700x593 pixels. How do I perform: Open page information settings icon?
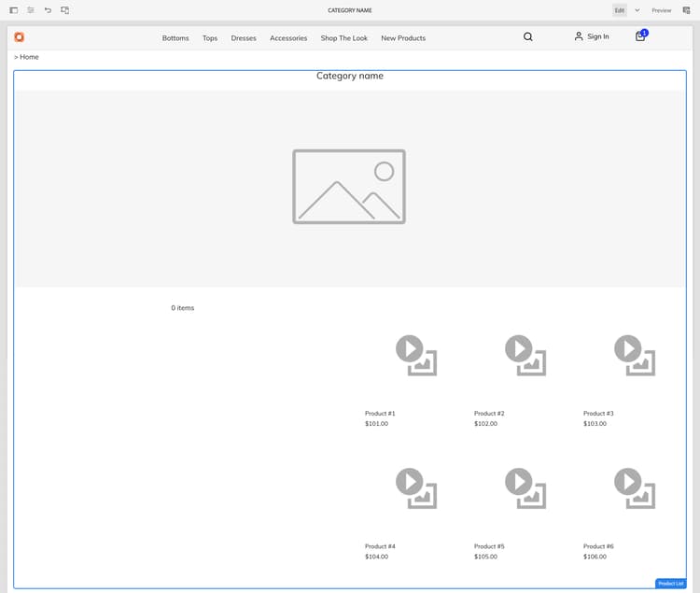coord(31,10)
